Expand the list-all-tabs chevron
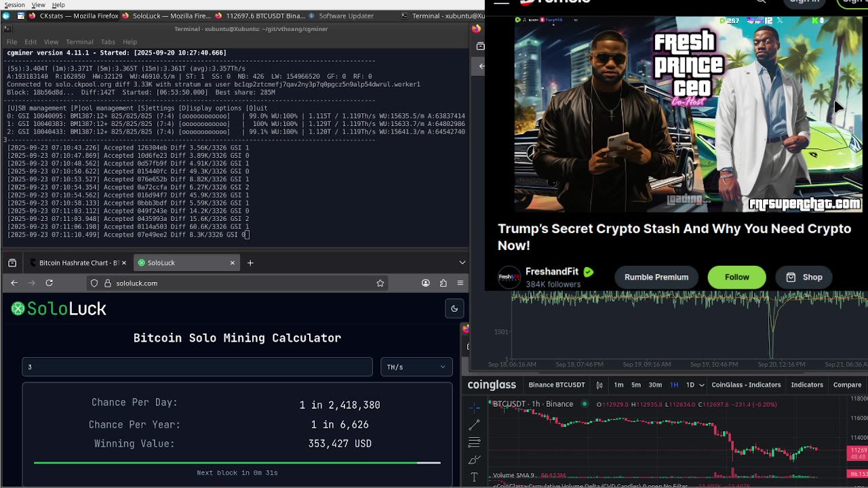868x488 pixels. click(x=462, y=263)
